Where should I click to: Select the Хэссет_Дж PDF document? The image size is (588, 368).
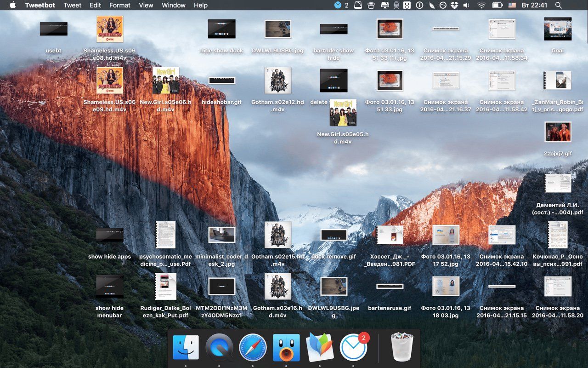[x=390, y=235]
